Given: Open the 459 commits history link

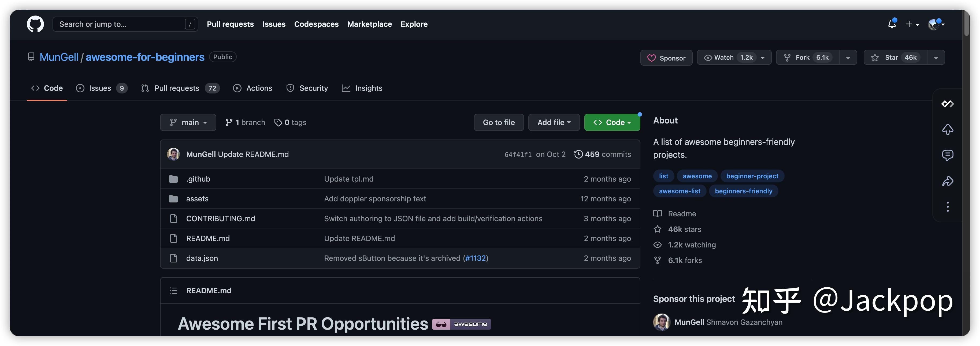Looking at the screenshot, I should (603, 154).
